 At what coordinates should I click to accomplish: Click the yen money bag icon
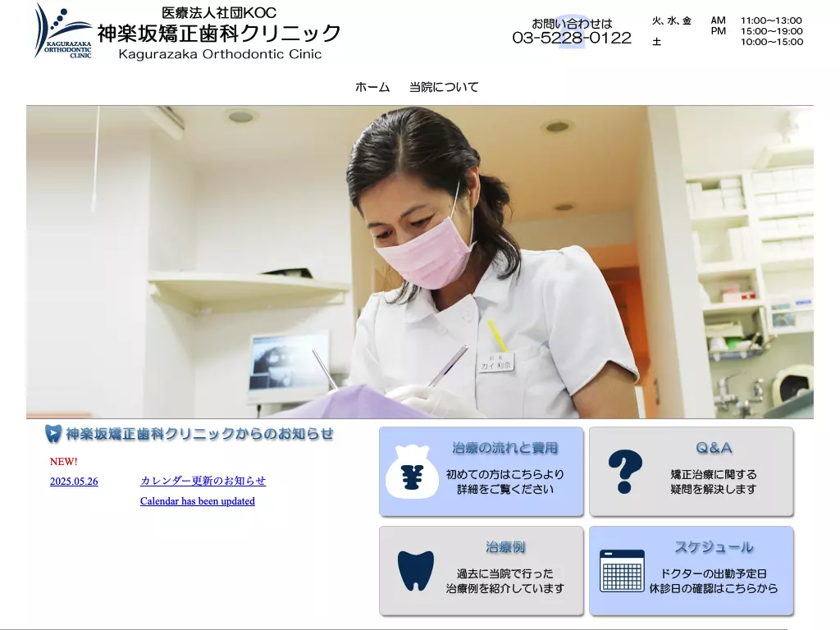[x=412, y=472]
